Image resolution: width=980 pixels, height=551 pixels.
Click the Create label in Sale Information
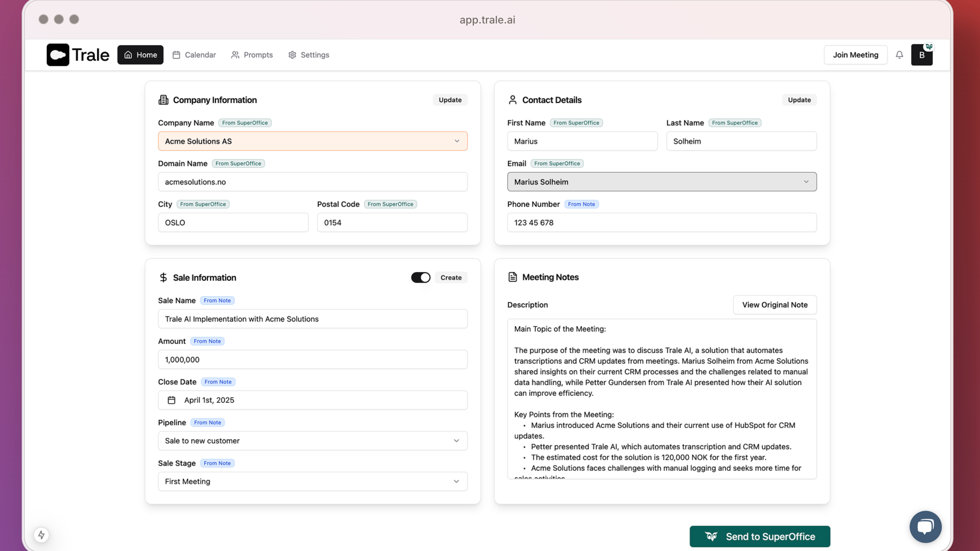pyautogui.click(x=451, y=278)
